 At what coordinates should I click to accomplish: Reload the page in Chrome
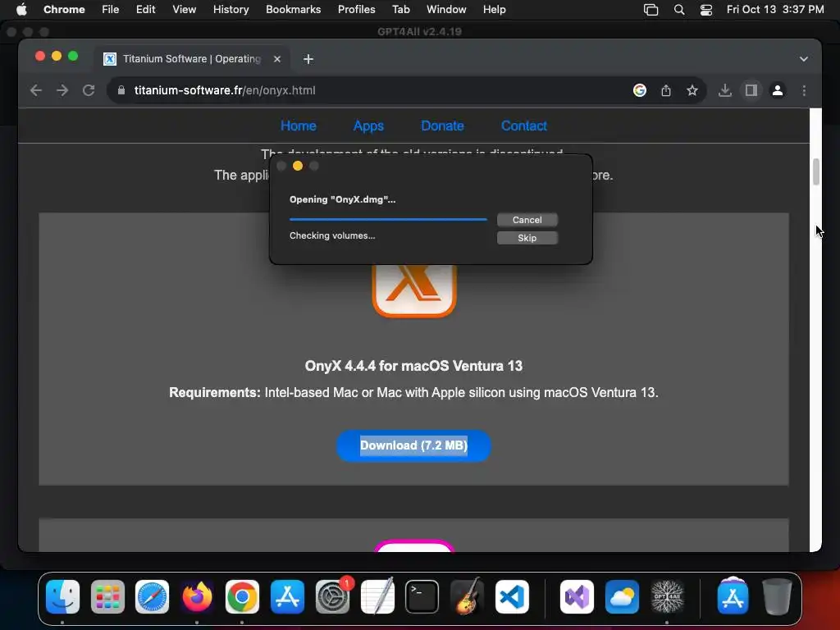[x=89, y=90]
